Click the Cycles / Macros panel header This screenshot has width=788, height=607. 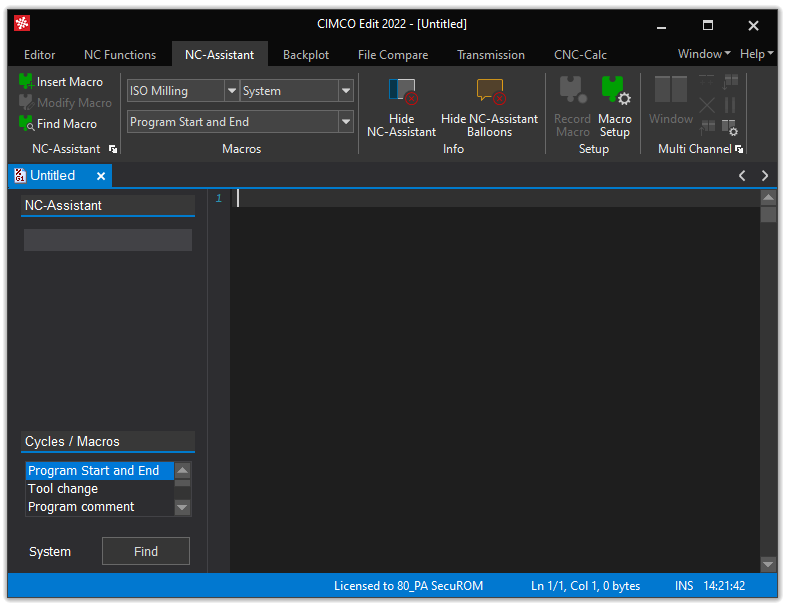(108, 441)
